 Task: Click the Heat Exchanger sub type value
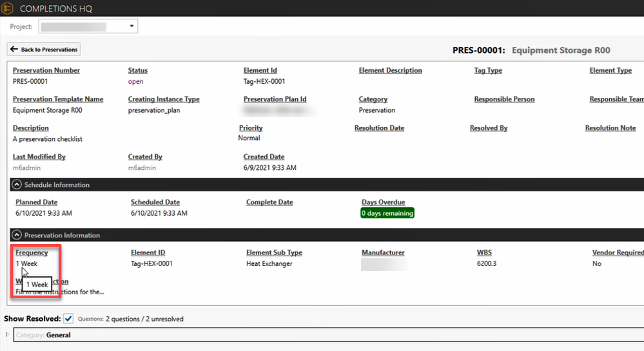coord(269,263)
